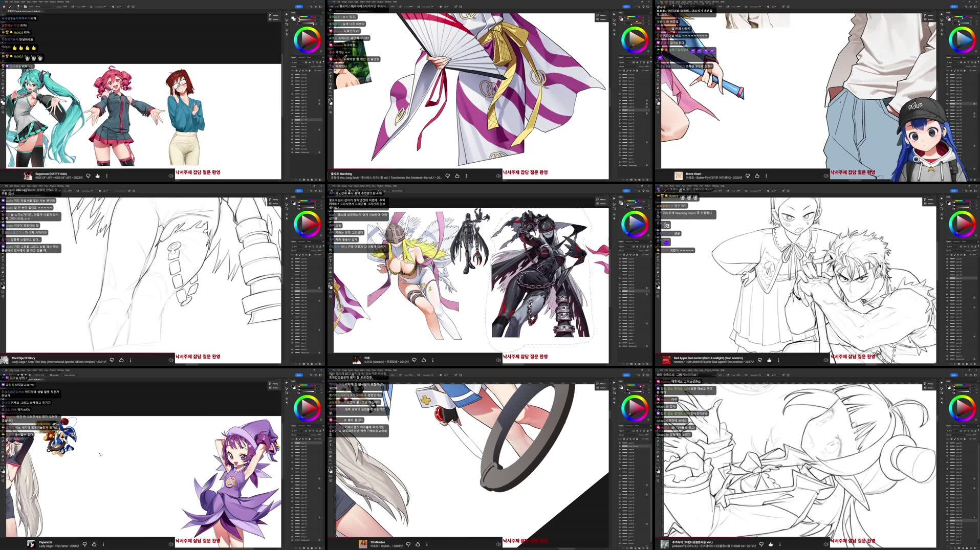Like the 카페 track

424,360
